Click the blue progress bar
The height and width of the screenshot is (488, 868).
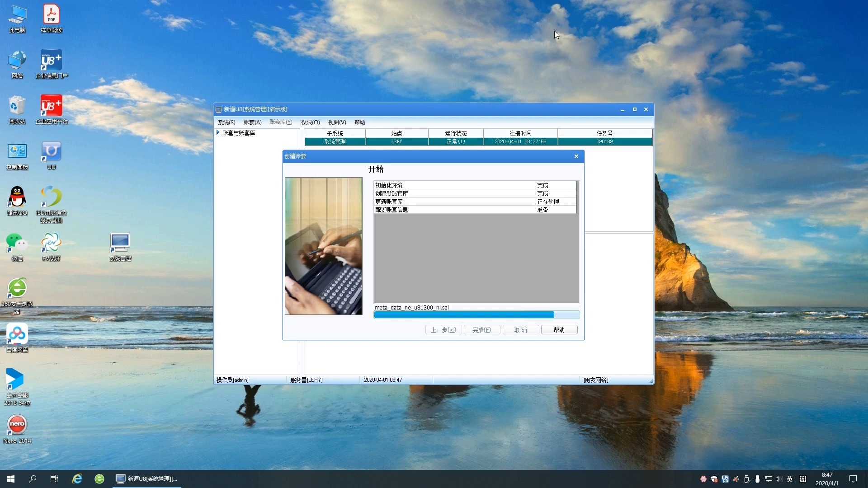coord(476,315)
